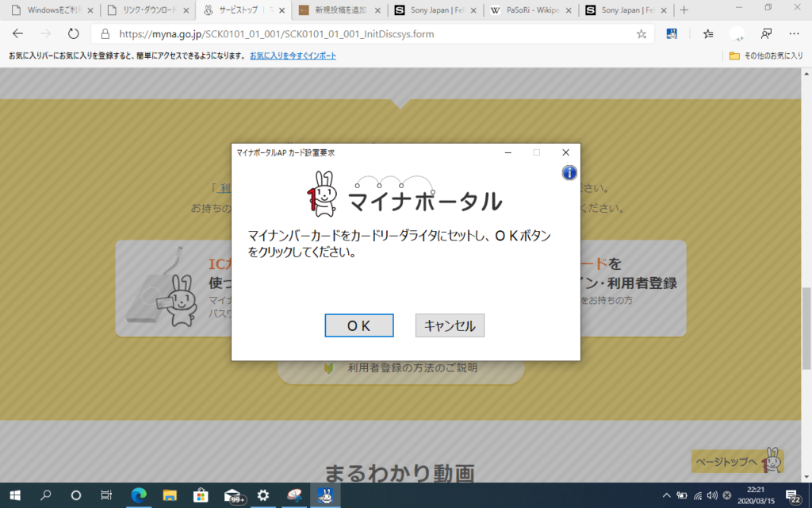Open Microsoft Store from taskbar
The image size is (812, 508).
(201, 495)
